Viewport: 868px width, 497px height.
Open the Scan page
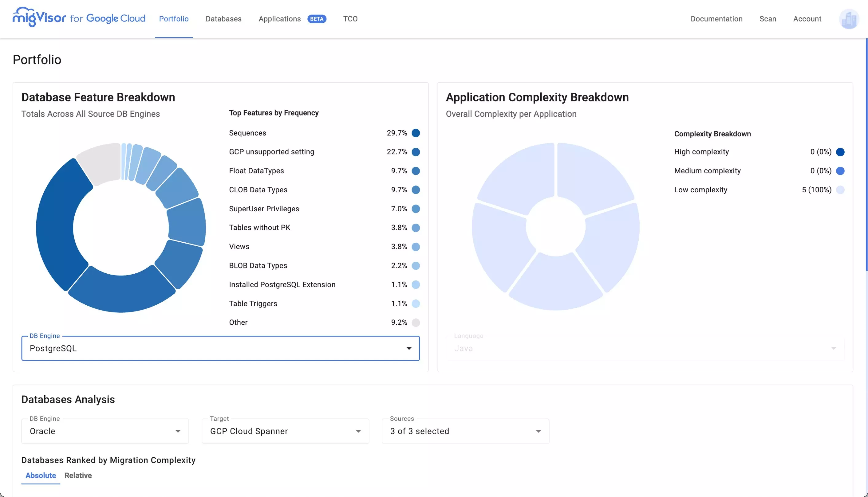[768, 18]
